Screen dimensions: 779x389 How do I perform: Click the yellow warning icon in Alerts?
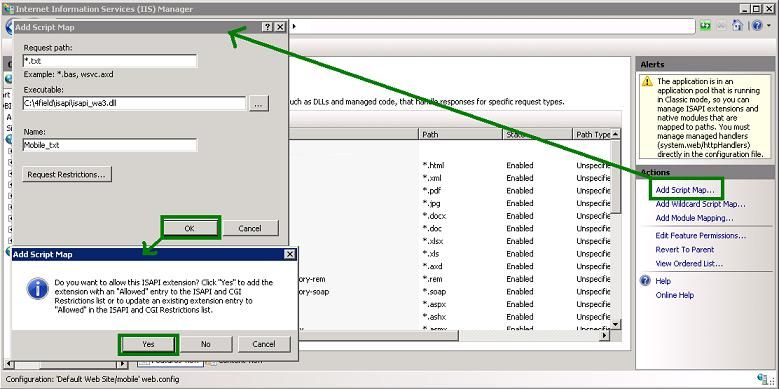click(x=647, y=81)
